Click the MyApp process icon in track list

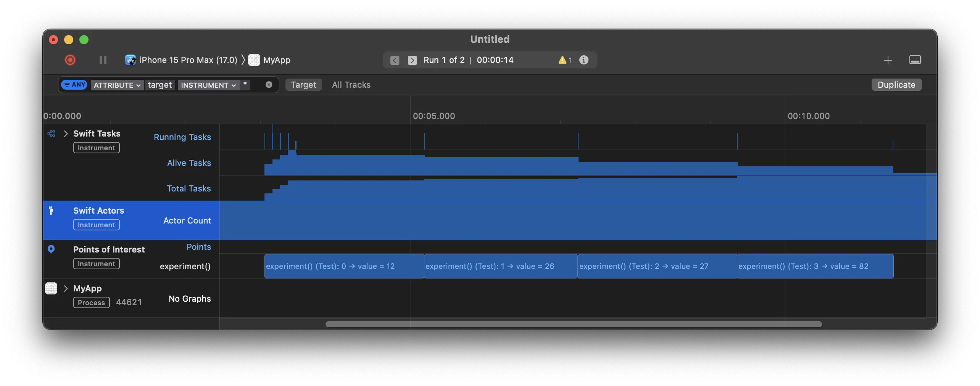[51, 288]
